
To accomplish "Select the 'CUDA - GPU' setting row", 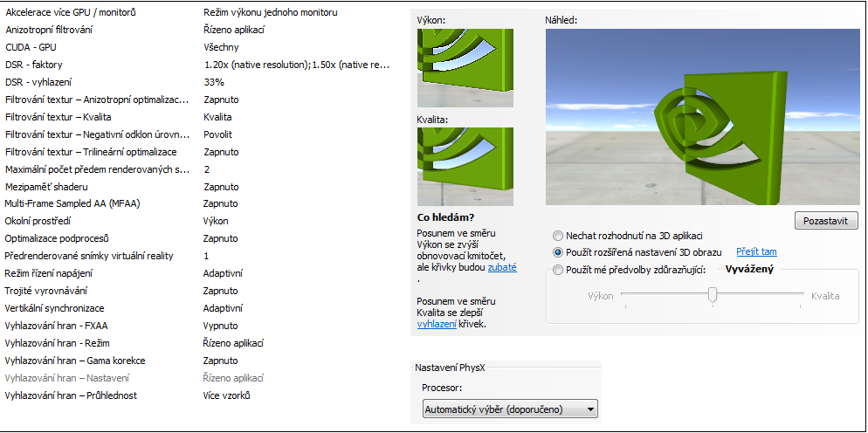I will (x=199, y=47).
